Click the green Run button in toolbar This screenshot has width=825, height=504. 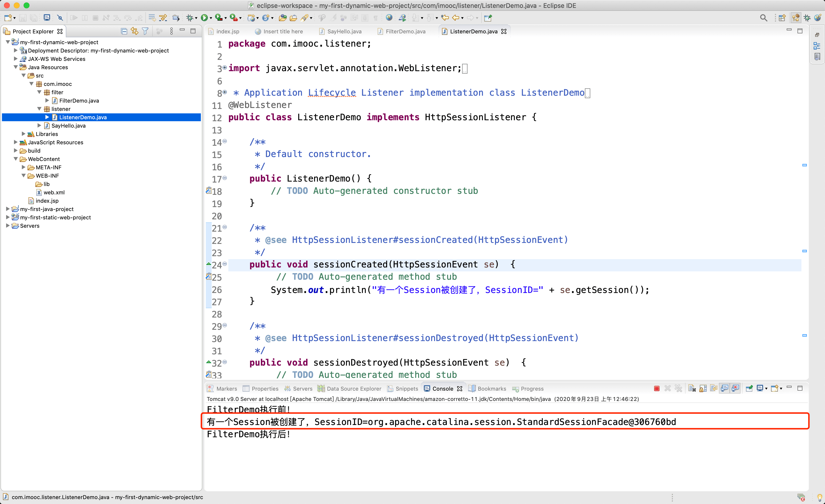pyautogui.click(x=204, y=18)
